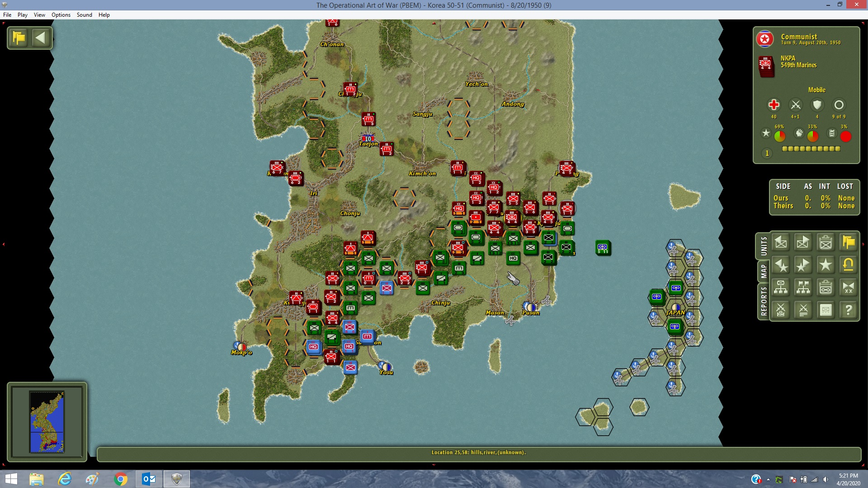The width and height of the screenshot is (868, 488).
Task: Open the crossed swords checklist icon
Action: (x=781, y=310)
